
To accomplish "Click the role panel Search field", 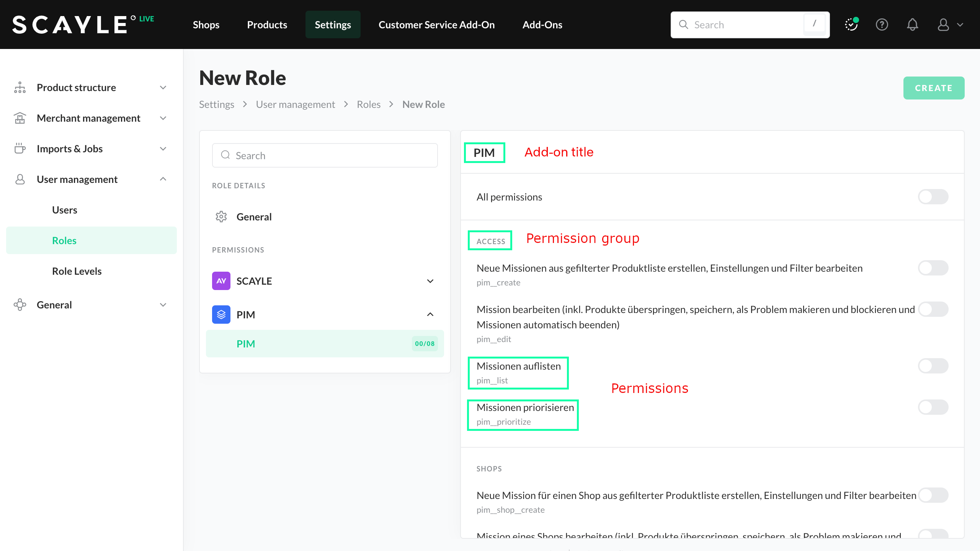I will (325, 155).
